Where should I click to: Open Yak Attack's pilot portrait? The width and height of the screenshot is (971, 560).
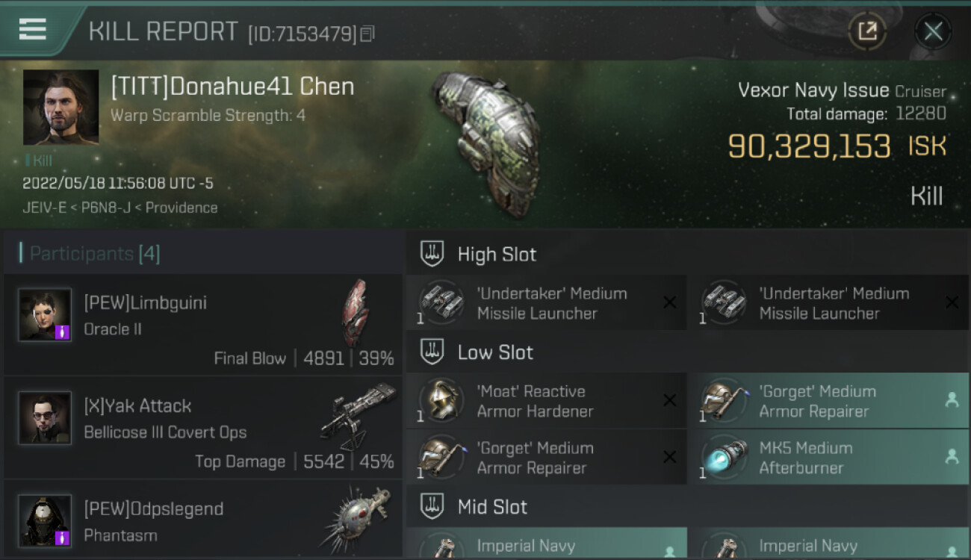tap(46, 418)
